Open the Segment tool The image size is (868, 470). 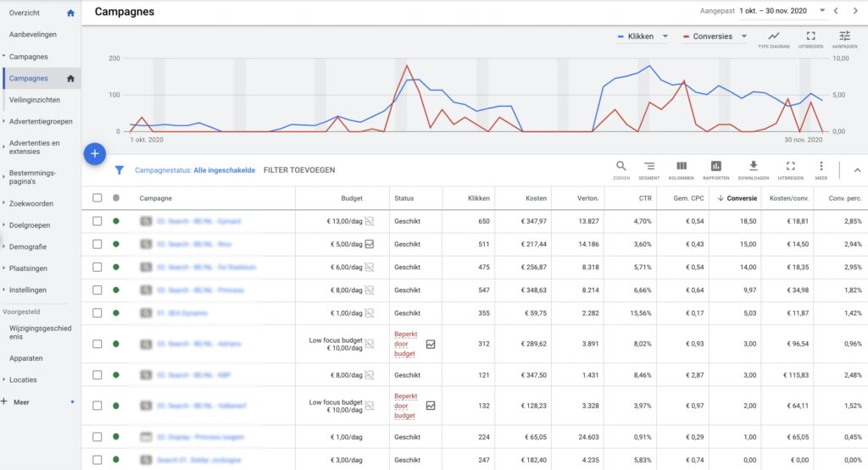click(649, 169)
